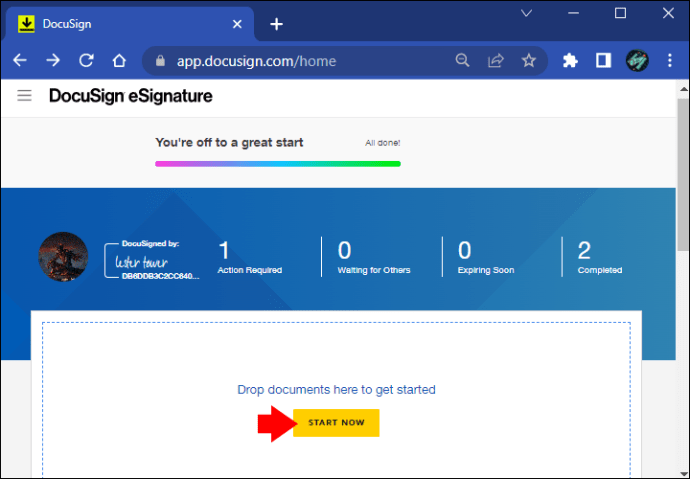Click the DocuSigned by signature box
The image size is (690, 479).
(x=151, y=260)
